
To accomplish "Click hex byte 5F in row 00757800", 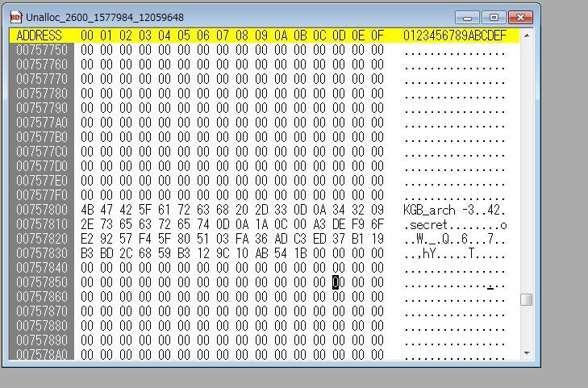I will 145,210.
